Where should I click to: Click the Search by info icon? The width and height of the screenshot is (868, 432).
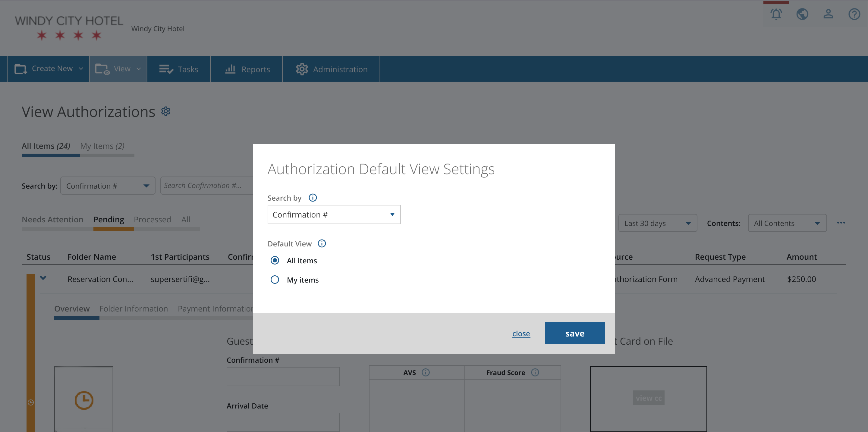(x=313, y=198)
